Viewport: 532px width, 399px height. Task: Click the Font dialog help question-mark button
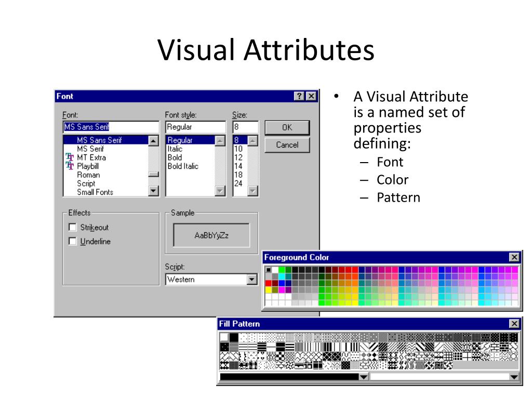[299, 96]
